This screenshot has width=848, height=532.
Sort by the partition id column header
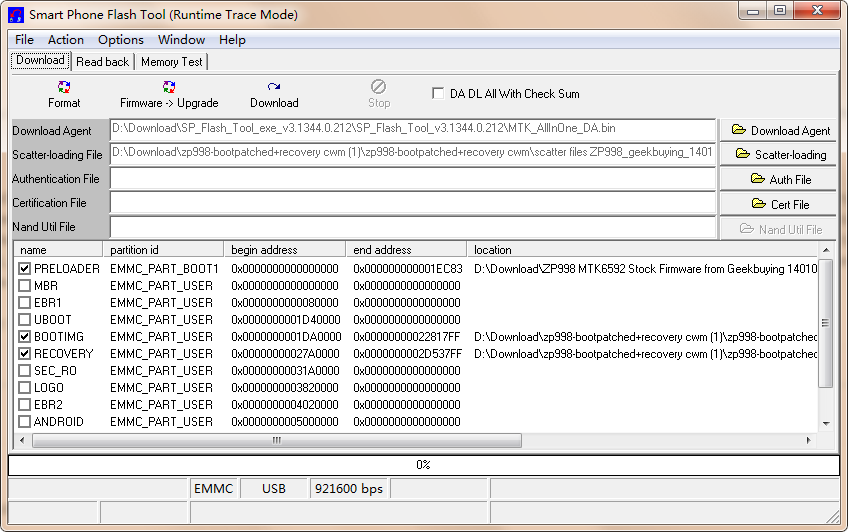[163, 250]
